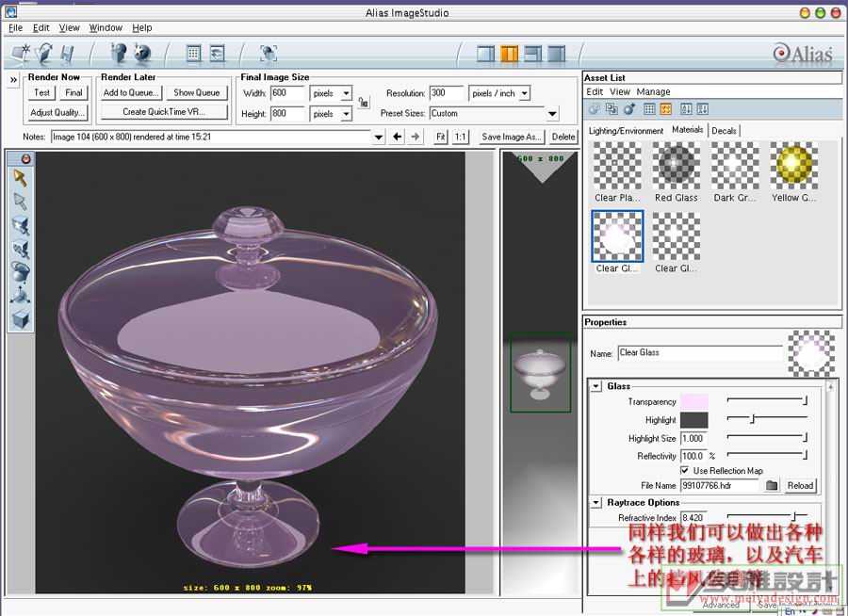Click the Save Image As button
848x616 pixels.
coord(511,137)
